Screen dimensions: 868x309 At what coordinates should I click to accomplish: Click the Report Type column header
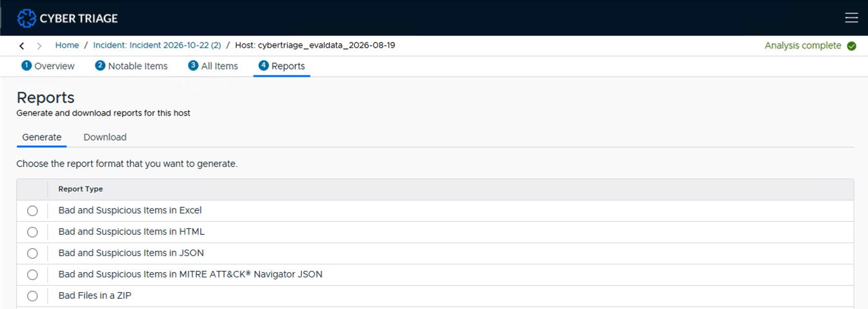81,189
